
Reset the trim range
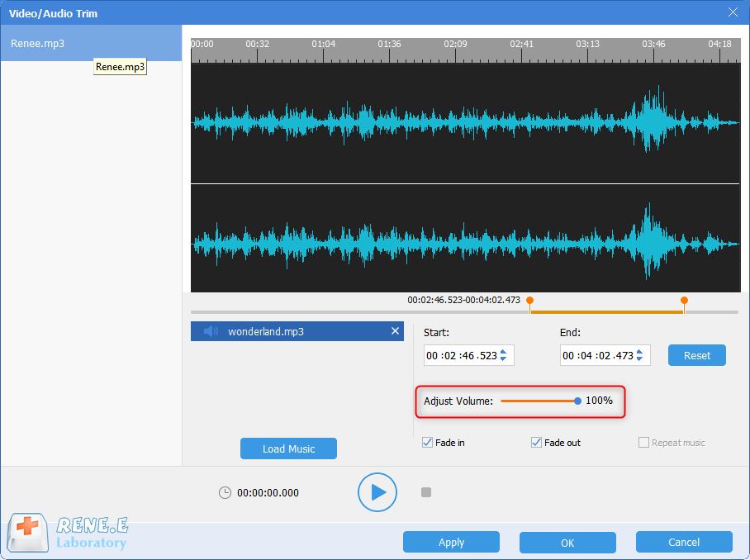pos(697,355)
